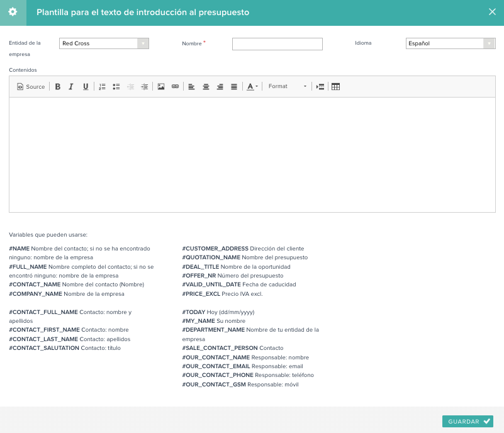Click the #CONTACT_SALUTATION variable text
504x433 pixels.
point(44,348)
